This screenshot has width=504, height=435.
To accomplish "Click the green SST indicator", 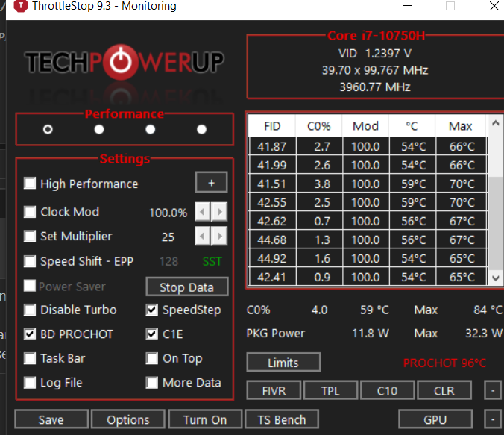I will click(212, 261).
